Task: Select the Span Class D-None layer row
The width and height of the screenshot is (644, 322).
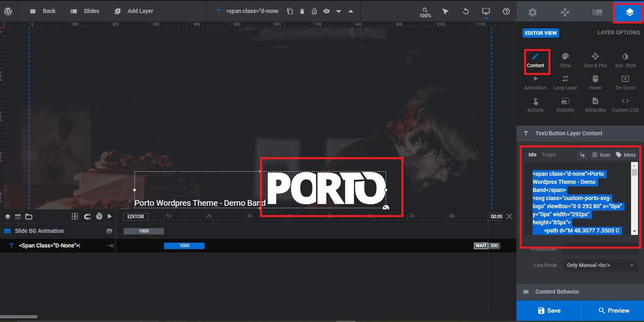Action: coord(58,245)
